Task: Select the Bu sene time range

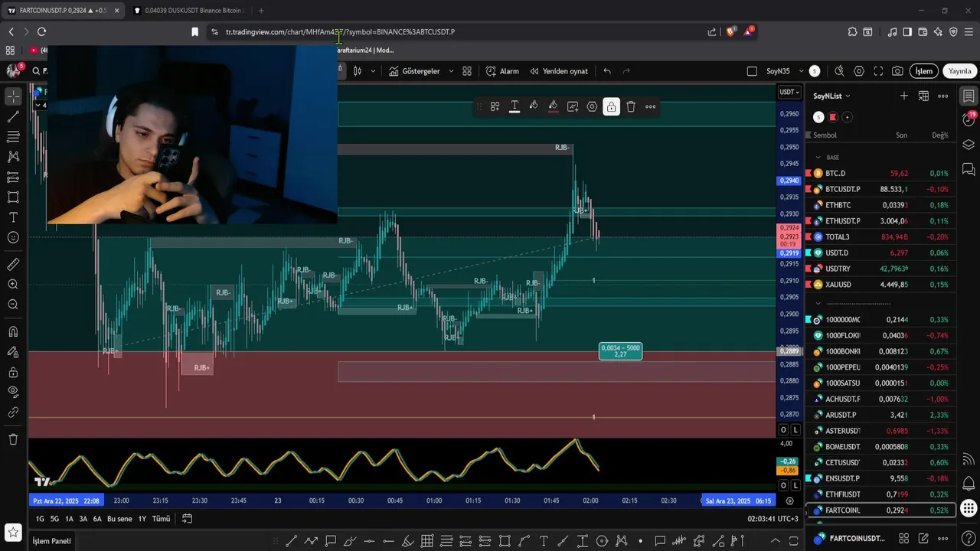Action: click(x=119, y=519)
